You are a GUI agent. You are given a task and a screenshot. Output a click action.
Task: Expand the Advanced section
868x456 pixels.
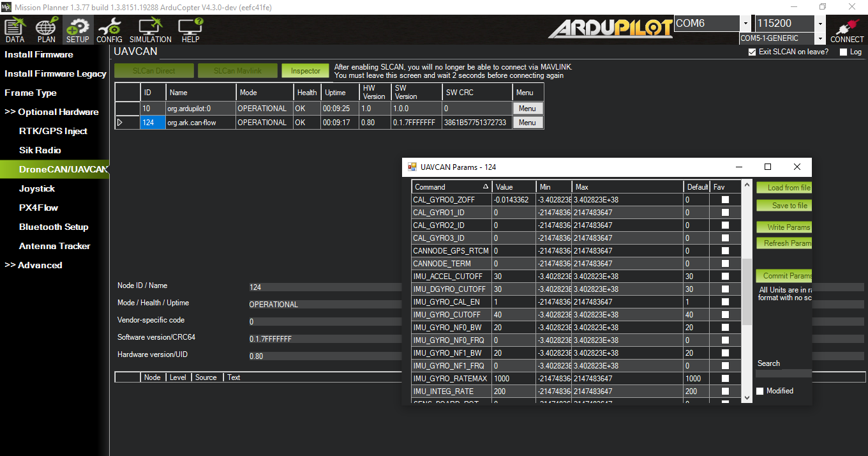click(33, 265)
